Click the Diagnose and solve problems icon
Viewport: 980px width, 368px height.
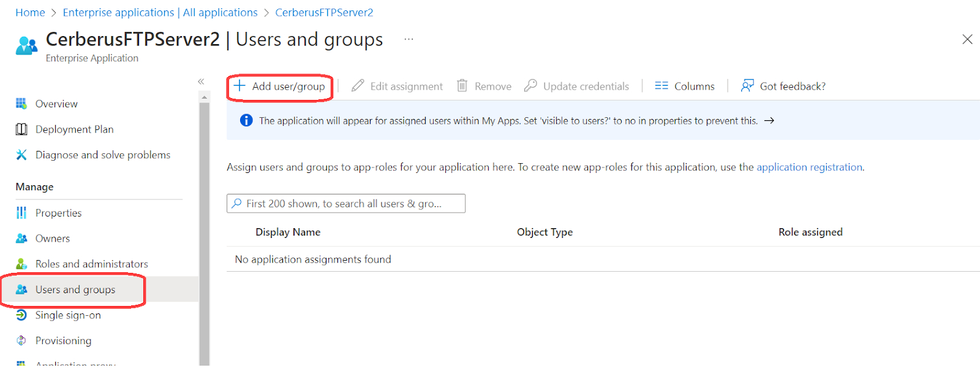coord(21,155)
